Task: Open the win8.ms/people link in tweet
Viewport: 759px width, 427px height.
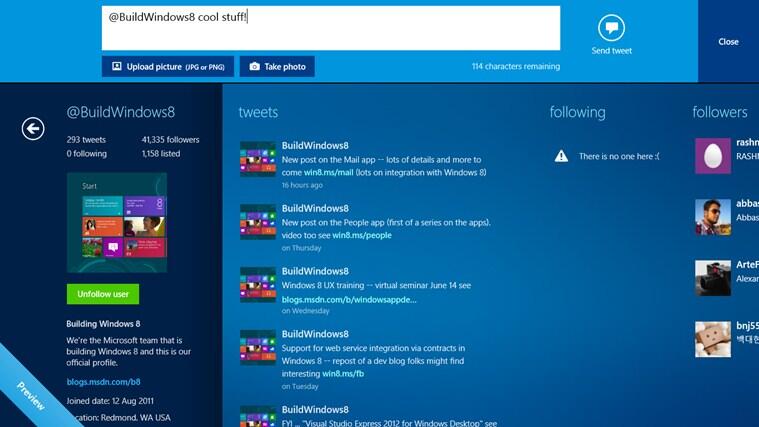Action: click(x=362, y=235)
